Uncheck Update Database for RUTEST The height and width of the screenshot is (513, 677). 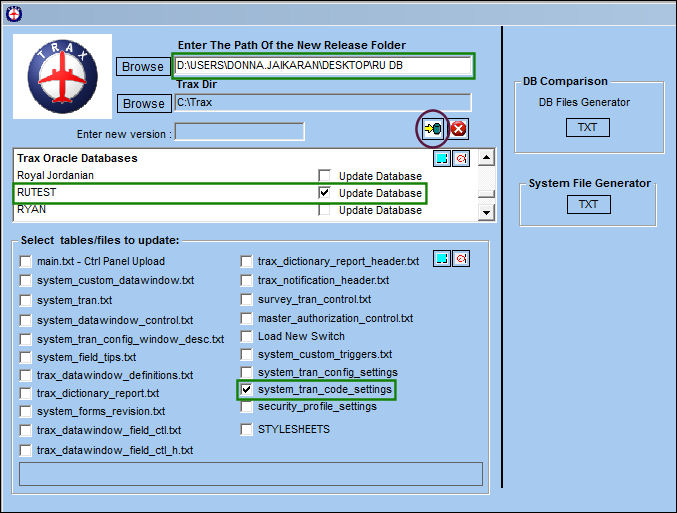coord(324,193)
